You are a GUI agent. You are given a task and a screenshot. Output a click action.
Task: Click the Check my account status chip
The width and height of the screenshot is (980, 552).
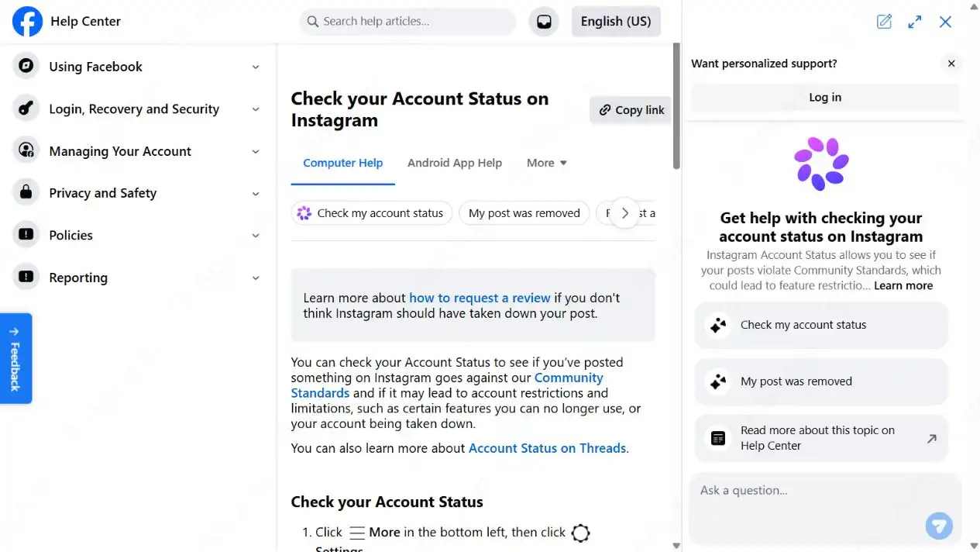371,213
